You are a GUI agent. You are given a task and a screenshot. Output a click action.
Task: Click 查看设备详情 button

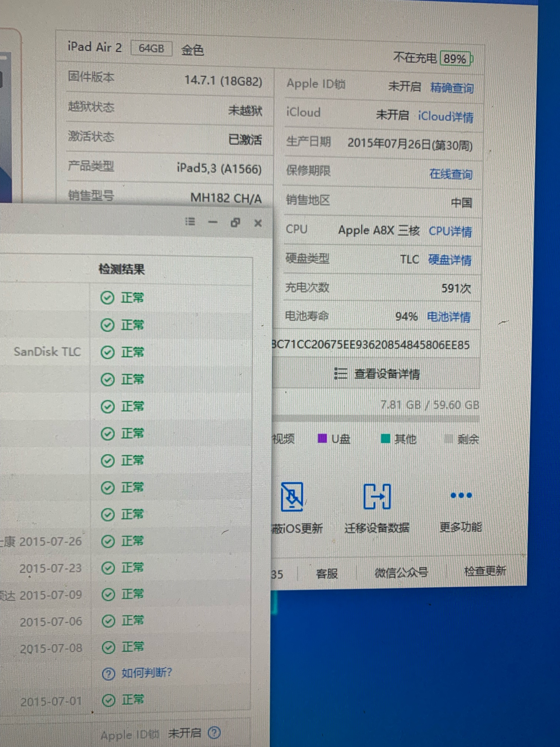376,374
